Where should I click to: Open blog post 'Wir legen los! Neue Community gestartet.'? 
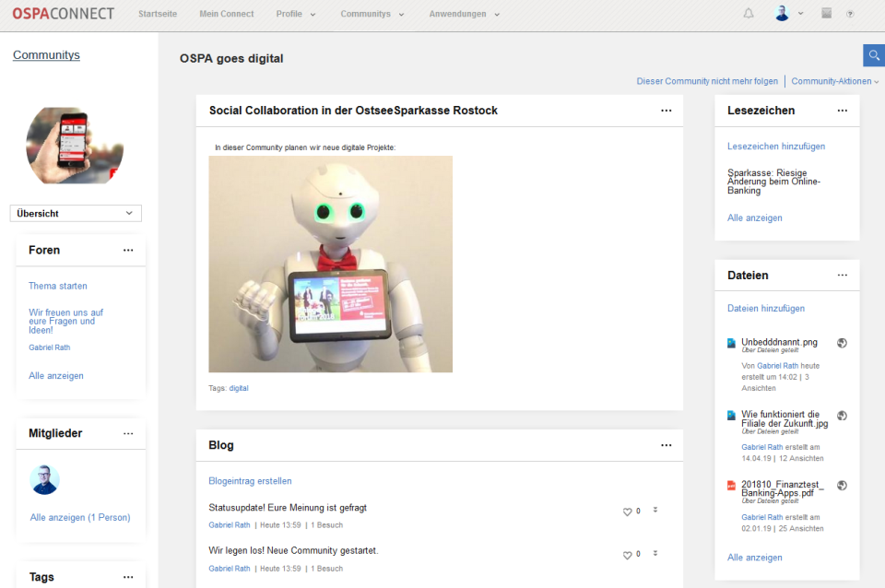coord(293,551)
